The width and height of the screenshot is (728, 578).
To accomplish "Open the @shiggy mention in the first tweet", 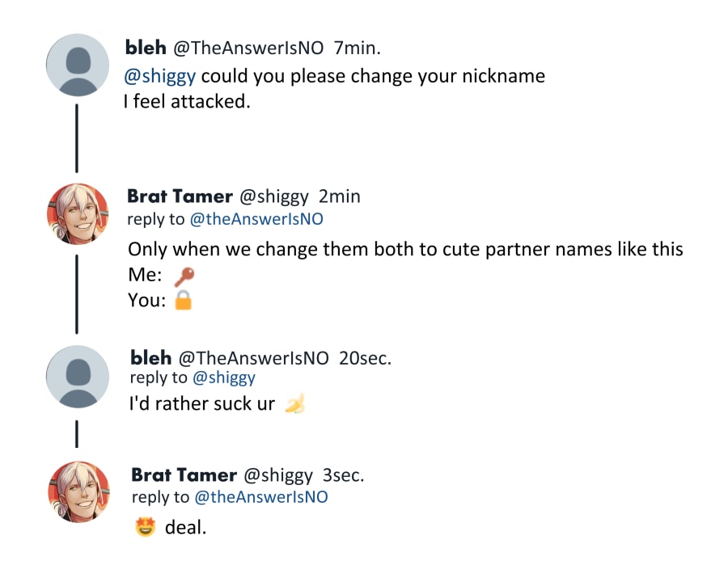I will pyautogui.click(x=160, y=77).
